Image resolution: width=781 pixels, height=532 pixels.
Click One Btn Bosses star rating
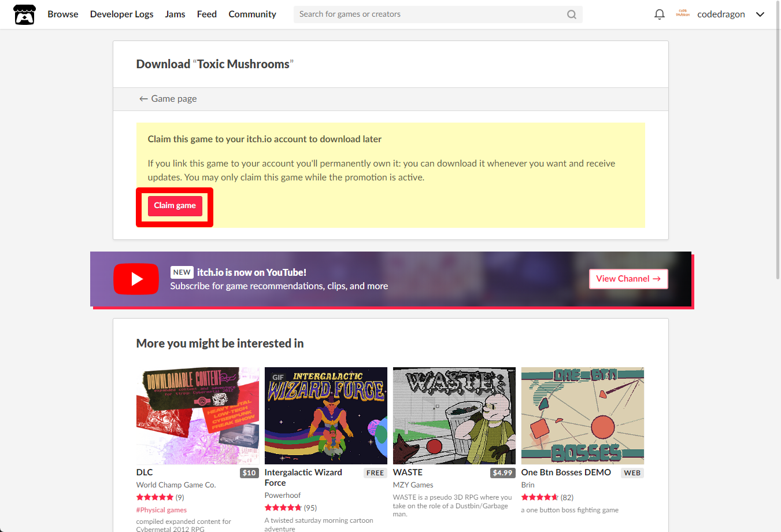[540, 497]
